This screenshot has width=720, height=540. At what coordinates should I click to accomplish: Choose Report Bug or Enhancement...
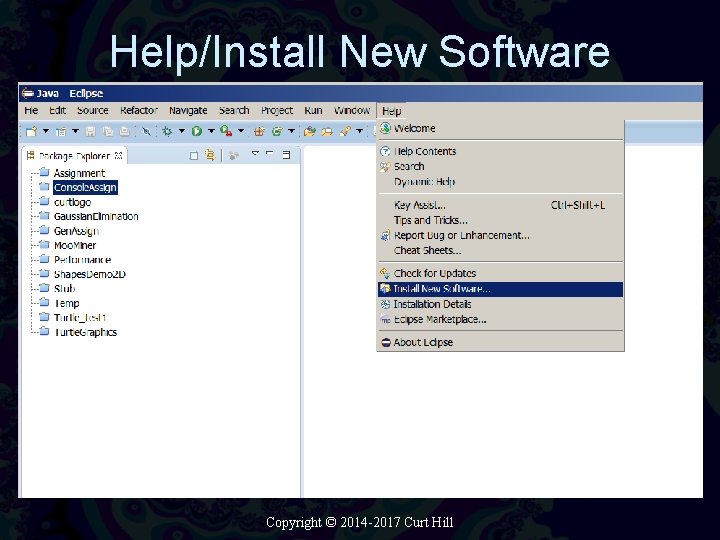point(500,236)
